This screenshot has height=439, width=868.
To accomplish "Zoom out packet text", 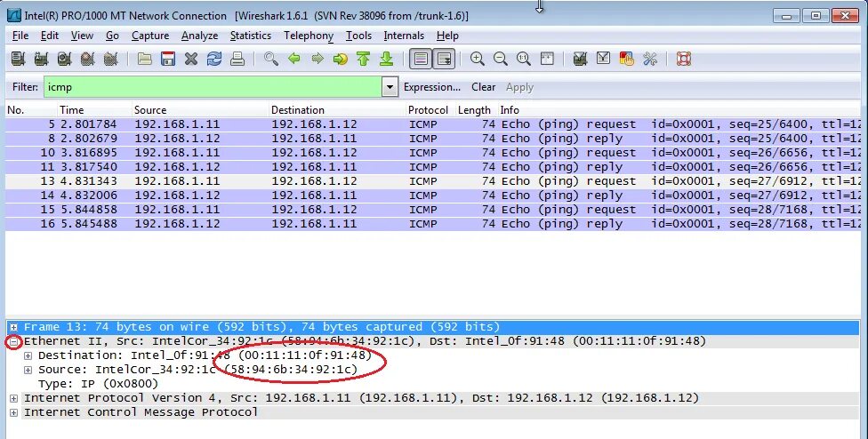I will click(x=501, y=59).
